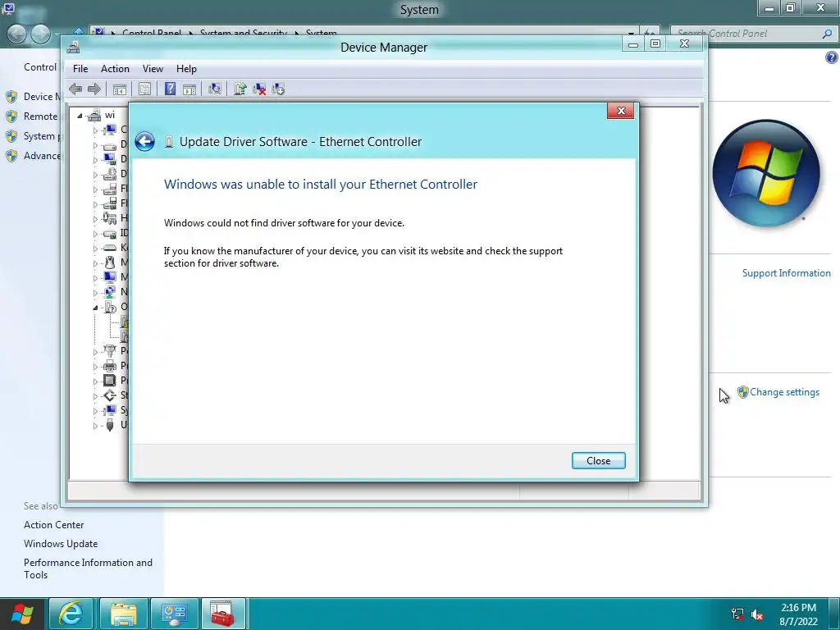Select the Keyboards category icon in device tree
This screenshot has width=840, height=630.
(x=109, y=248)
